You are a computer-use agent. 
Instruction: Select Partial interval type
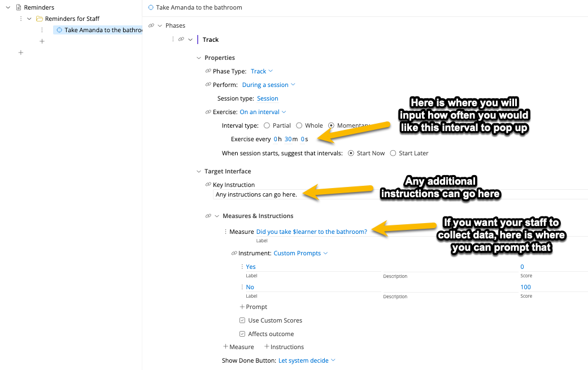267,125
